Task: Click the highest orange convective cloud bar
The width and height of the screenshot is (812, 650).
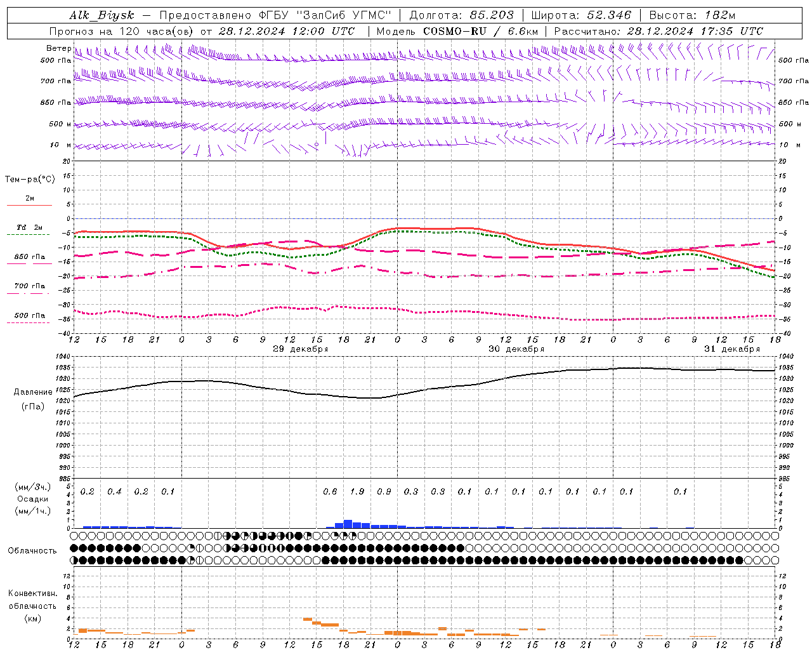Action: point(307,619)
